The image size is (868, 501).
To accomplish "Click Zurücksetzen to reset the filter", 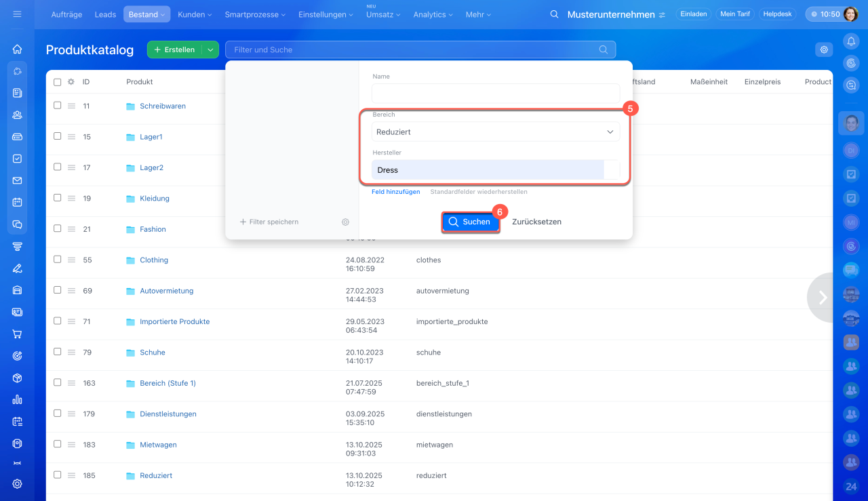I will click(x=536, y=222).
